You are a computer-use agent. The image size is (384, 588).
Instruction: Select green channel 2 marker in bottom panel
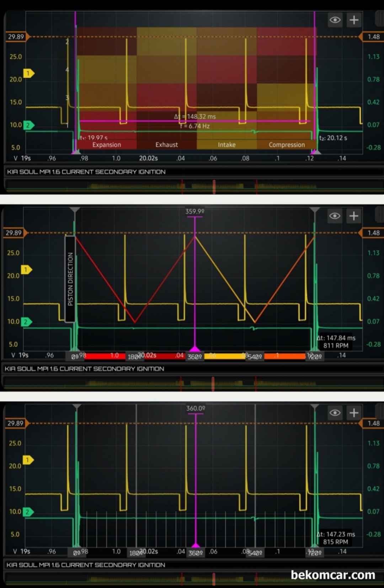(x=28, y=512)
